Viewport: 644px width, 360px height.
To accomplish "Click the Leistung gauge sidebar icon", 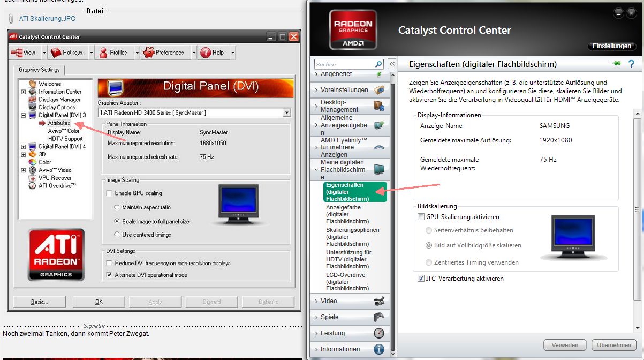I will [379, 333].
